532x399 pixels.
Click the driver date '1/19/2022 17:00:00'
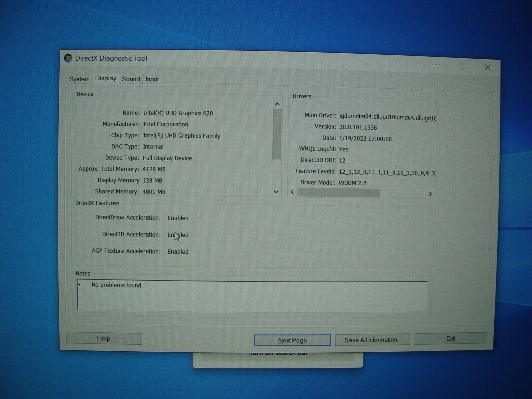point(365,139)
